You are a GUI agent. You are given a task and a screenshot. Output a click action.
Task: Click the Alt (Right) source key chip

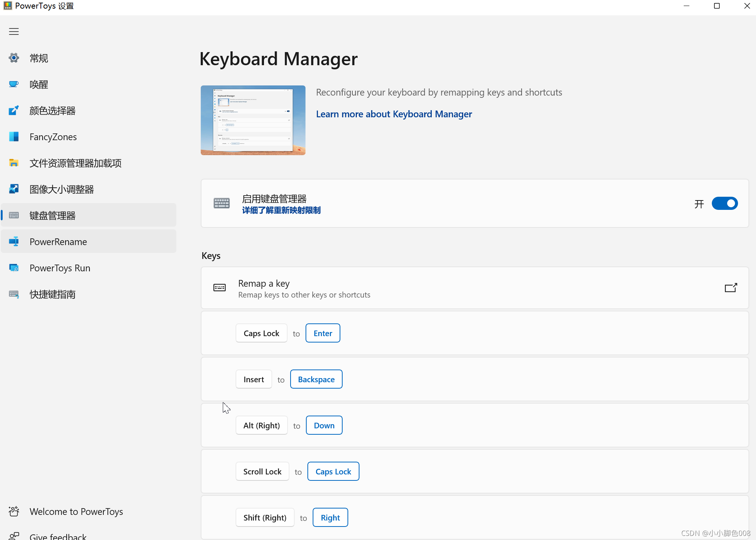pos(262,425)
